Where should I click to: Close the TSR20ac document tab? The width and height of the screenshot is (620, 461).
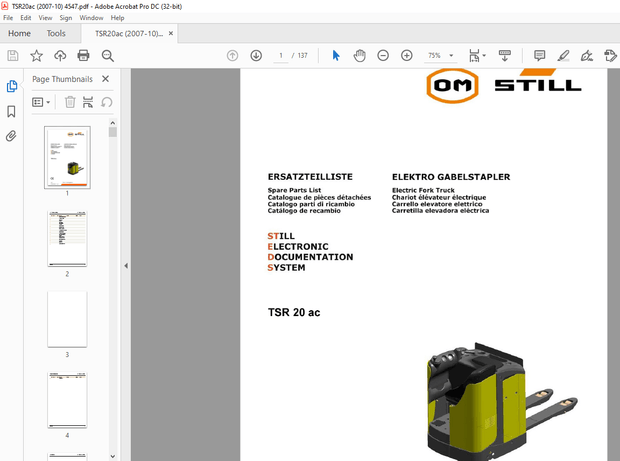[x=171, y=34]
